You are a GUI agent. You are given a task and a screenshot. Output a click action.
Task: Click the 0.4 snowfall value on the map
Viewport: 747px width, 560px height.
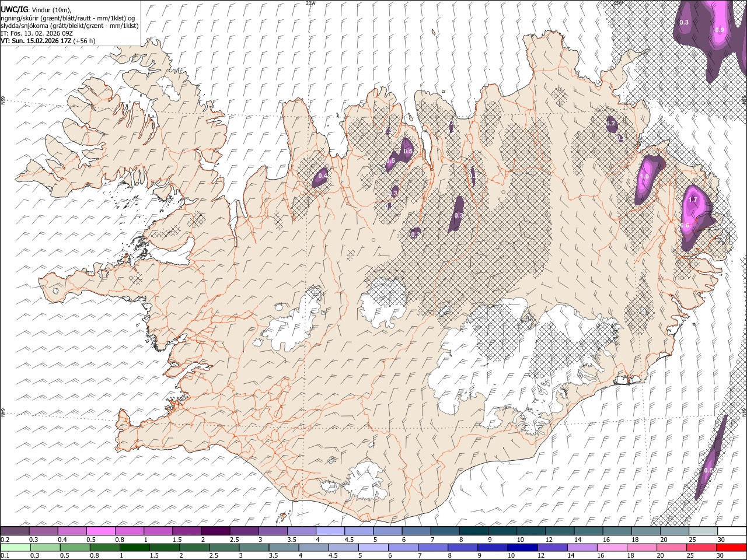pyautogui.click(x=322, y=176)
